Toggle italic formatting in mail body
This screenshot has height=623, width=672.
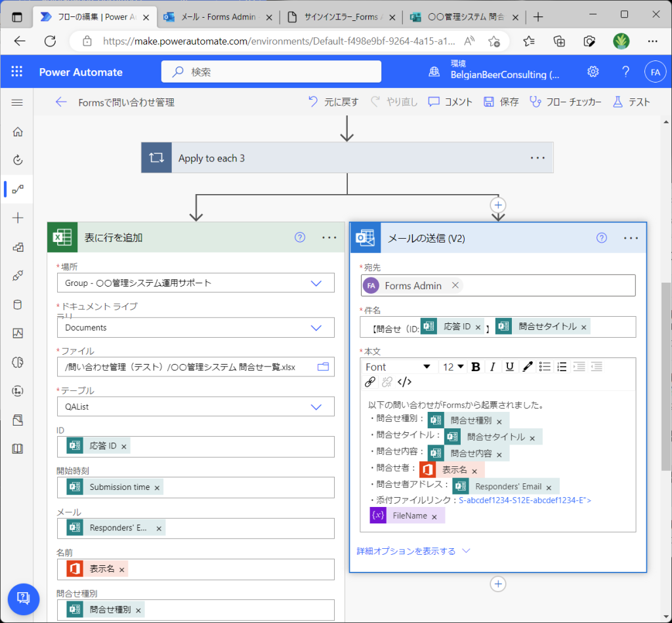click(492, 367)
